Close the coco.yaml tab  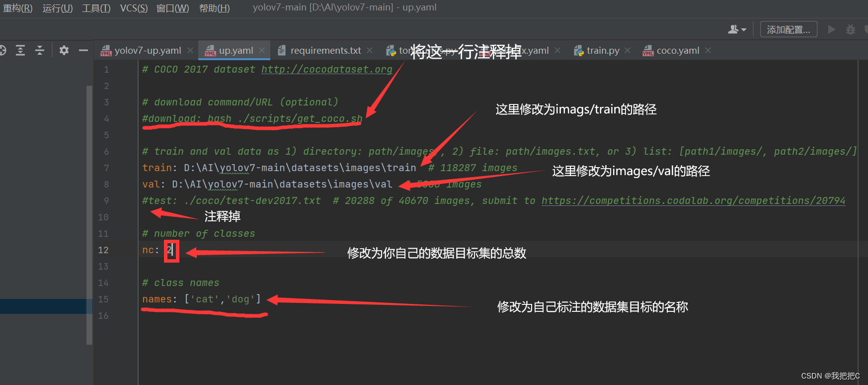coord(708,50)
